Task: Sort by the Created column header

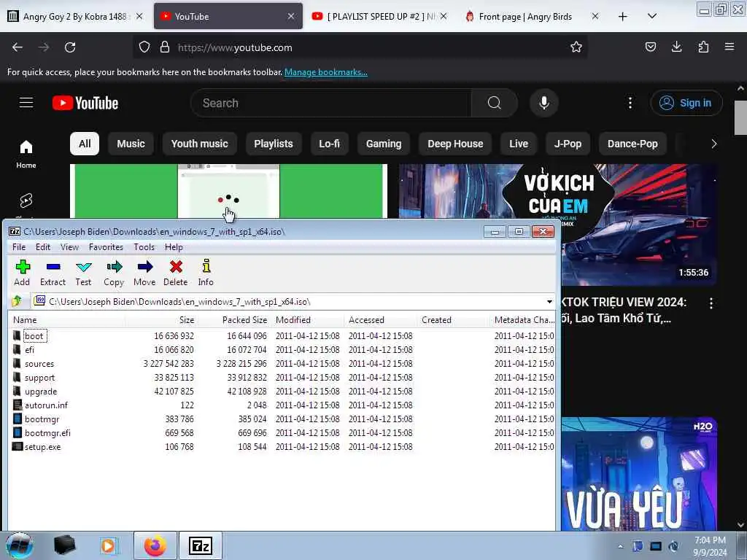Action: click(454, 320)
